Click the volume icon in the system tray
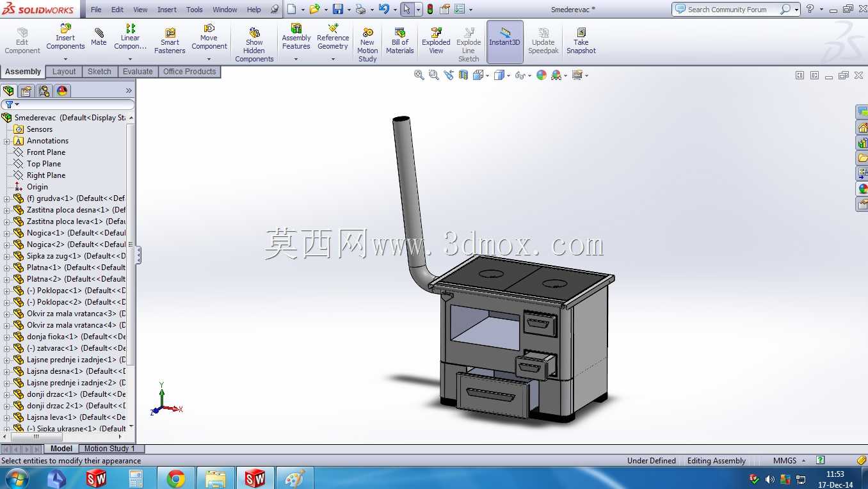Image resolution: width=868 pixels, height=489 pixels. tap(769, 479)
